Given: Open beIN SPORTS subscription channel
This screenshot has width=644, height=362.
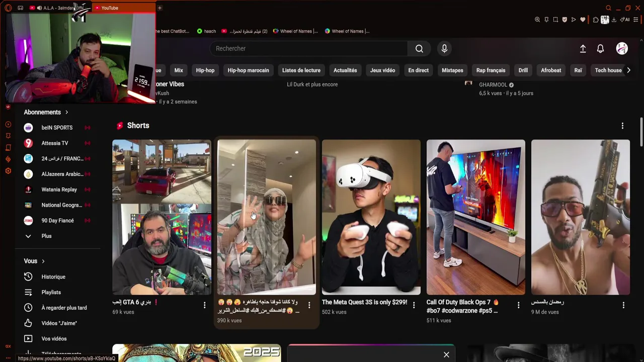Looking at the screenshot, I should point(57,128).
